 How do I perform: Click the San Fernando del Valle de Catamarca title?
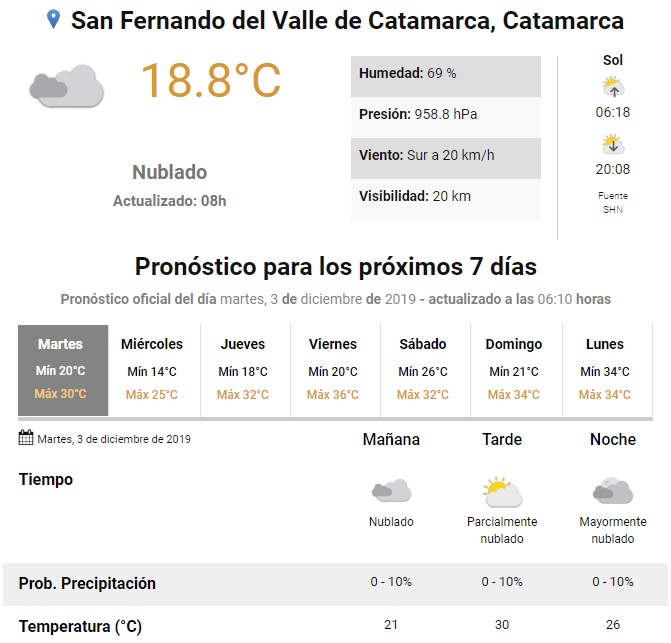click(347, 21)
